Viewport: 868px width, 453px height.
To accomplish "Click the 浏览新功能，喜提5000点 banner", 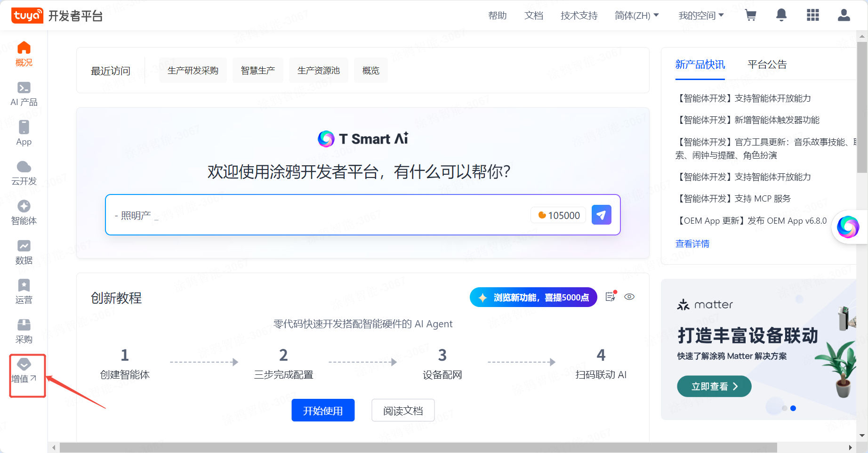I will point(533,297).
